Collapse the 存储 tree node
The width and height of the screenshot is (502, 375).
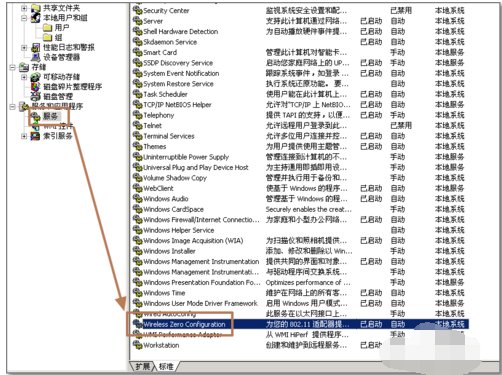pyautogui.click(x=12, y=67)
